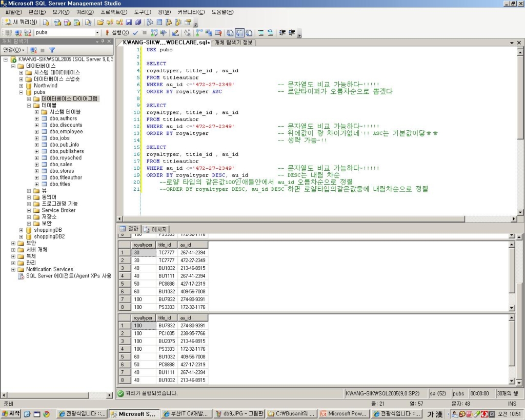Open the 연결(O) connect dropdown

tap(14, 50)
